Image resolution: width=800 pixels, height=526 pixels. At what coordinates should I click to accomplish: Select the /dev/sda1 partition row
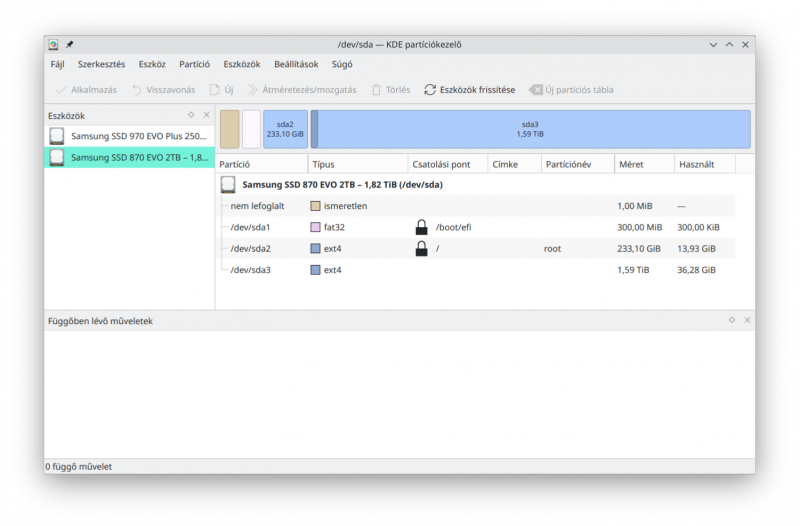(x=476, y=228)
